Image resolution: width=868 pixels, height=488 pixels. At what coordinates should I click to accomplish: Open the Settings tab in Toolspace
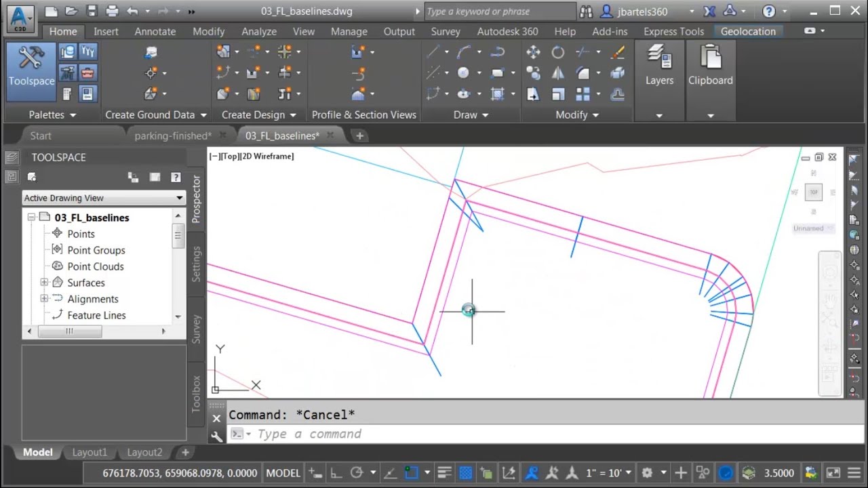[x=196, y=264]
